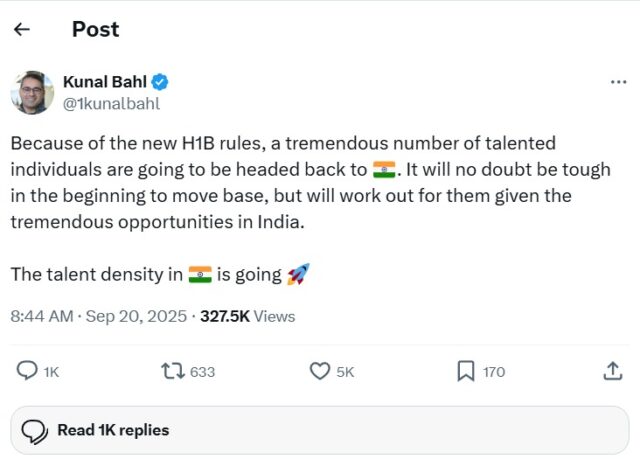The image size is (640, 459).
Task: Like the post with heart icon
Action: (x=320, y=371)
